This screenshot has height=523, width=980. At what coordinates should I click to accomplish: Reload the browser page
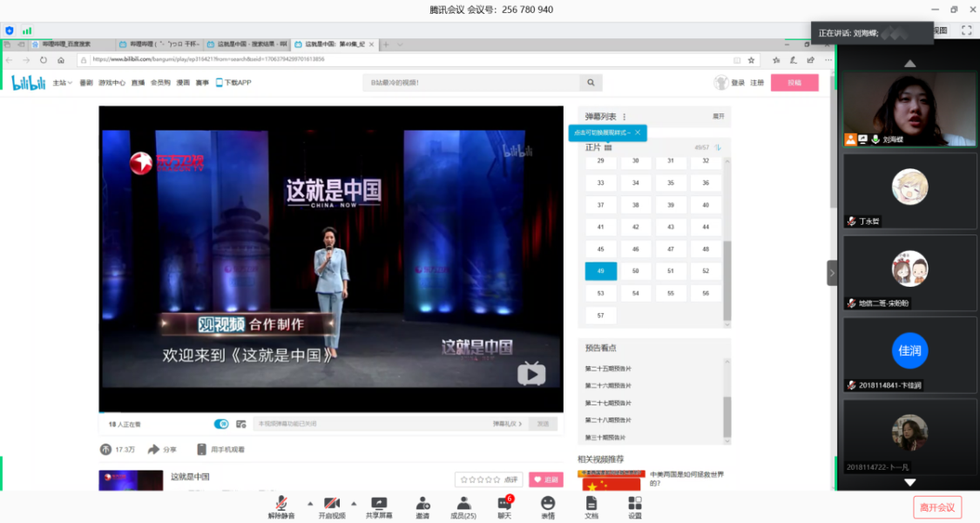click(x=44, y=60)
